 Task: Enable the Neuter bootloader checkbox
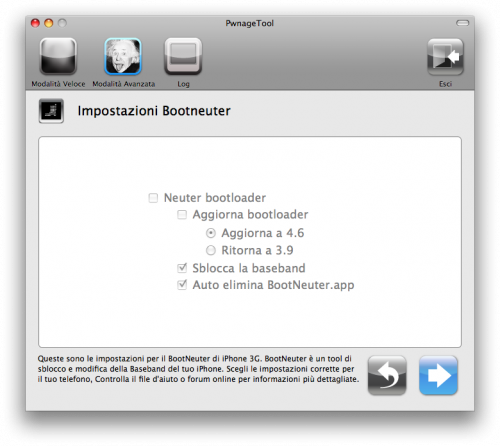pyautogui.click(x=153, y=198)
